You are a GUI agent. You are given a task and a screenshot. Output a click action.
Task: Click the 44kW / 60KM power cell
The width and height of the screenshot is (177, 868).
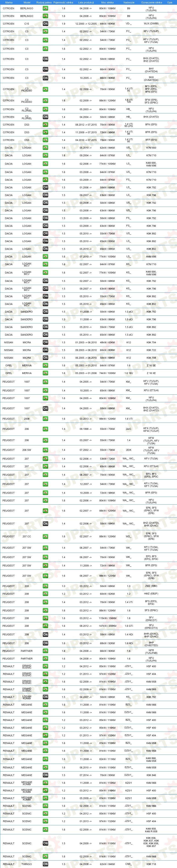click(108, 23)
